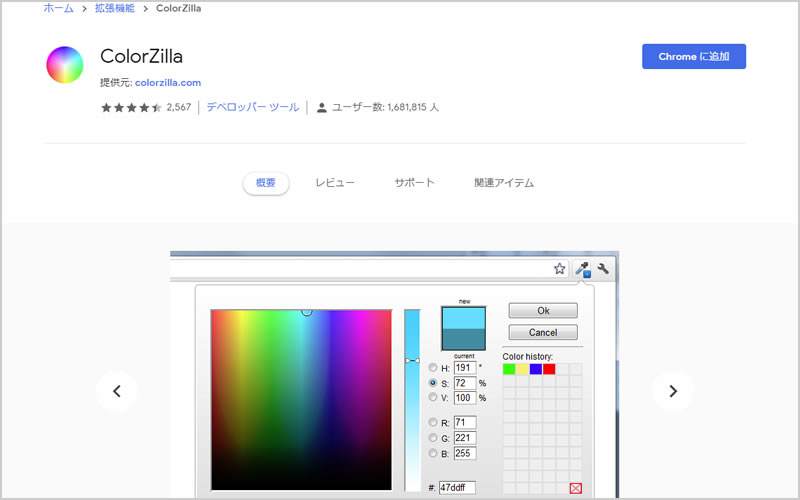Pick the blue color history swatch

[x=536, y=369]
